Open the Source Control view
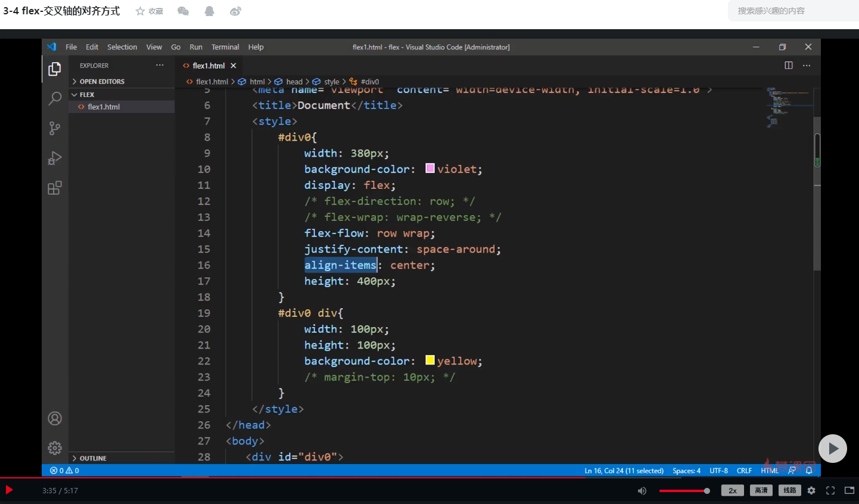This screenshot has width=859, height=504. click(x=55, y=128)
